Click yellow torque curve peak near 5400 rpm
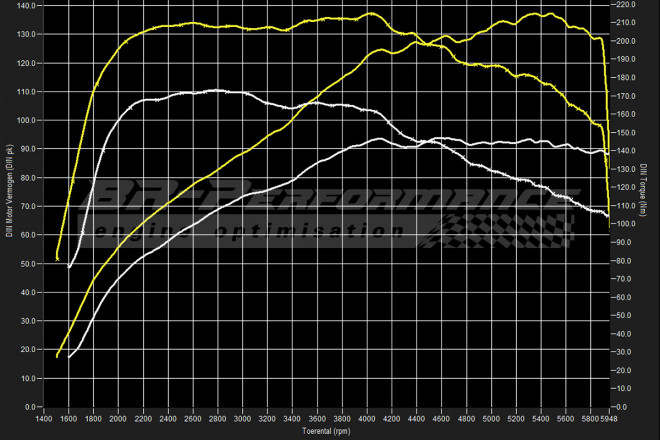This screenshot has height=440, width=660. click(535, 14)
